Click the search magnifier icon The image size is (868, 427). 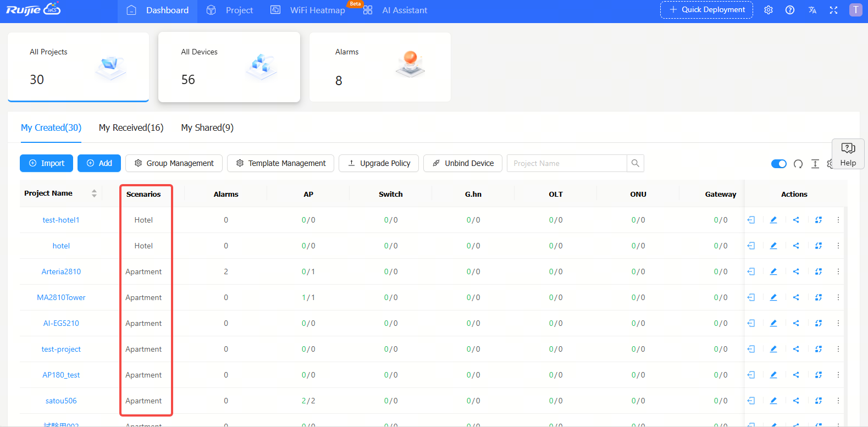pos(635,163)
